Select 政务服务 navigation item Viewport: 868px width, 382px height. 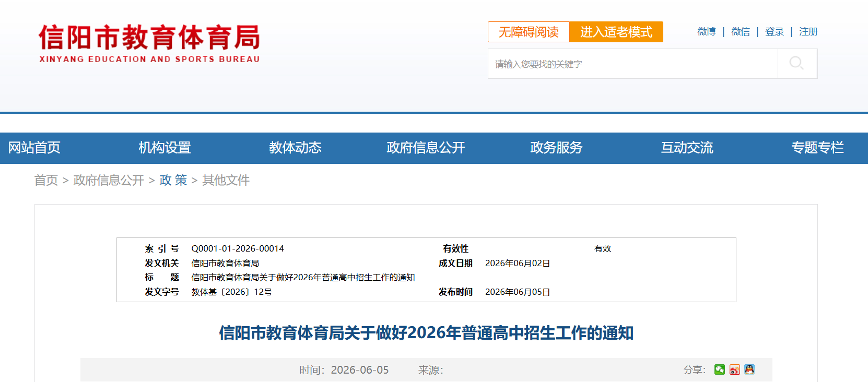click(x=556, y=148)
